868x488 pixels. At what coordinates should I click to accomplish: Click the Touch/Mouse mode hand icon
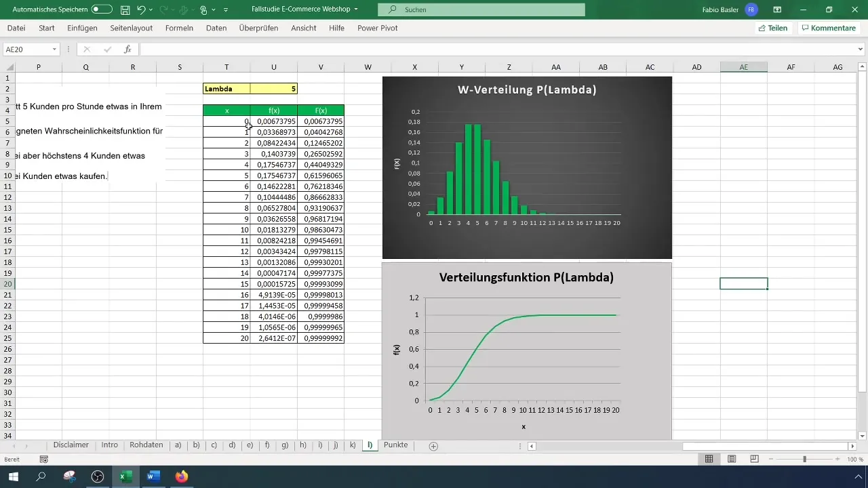[203, 10]
